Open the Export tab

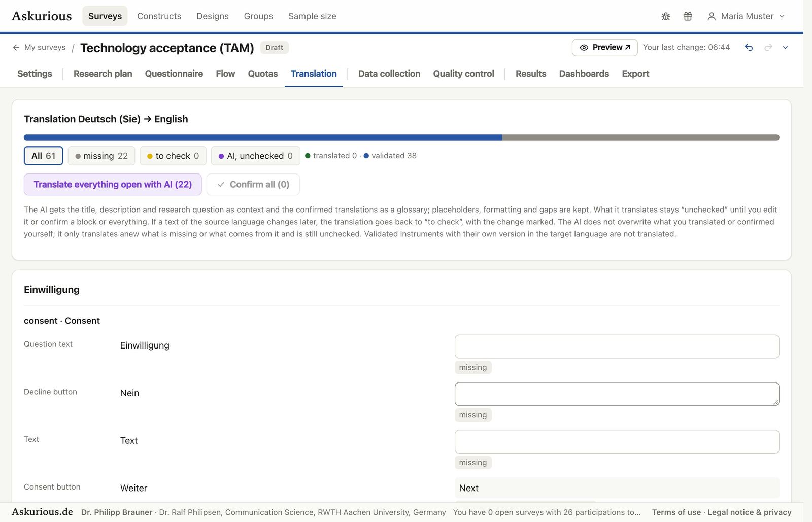coord(635,74)
